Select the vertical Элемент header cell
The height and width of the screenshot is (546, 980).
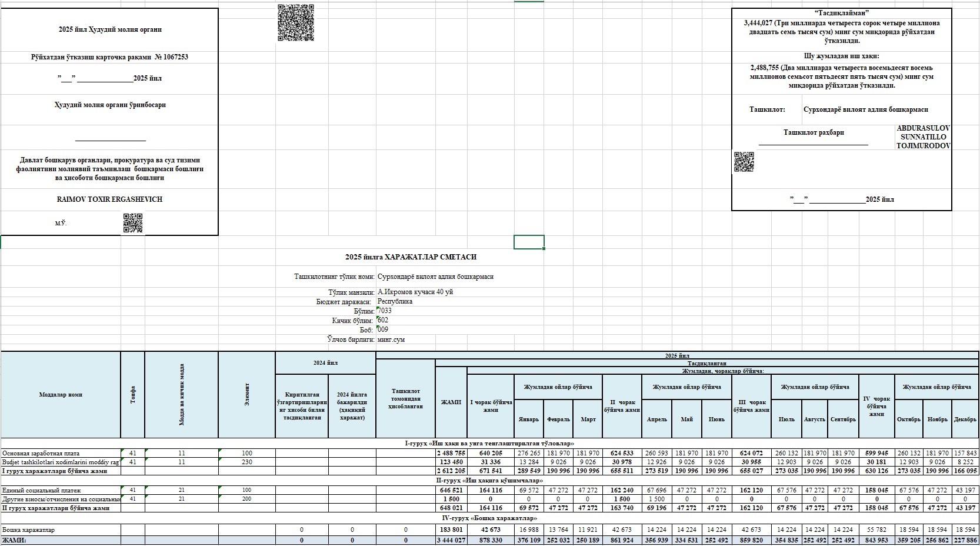[246, 395]
